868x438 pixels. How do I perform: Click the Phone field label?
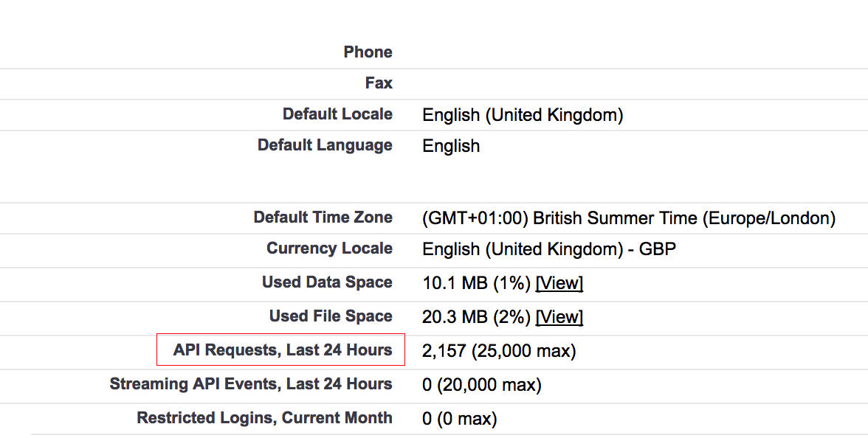click(x=368, y=52)
